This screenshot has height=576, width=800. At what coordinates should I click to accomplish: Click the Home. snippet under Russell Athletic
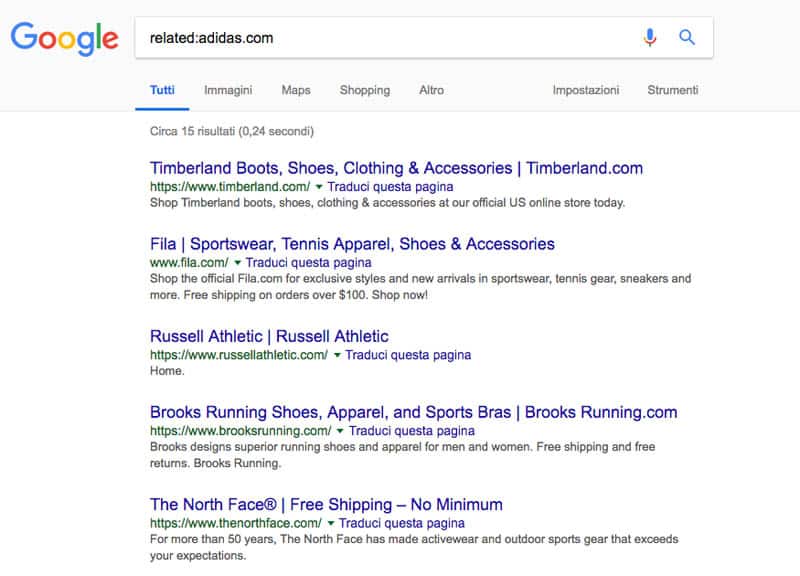[x=167, y=371]
